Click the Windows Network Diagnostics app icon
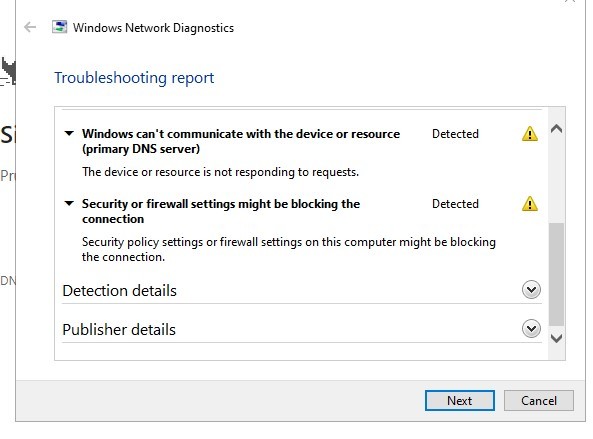Image resolution: width=593 pixels, height=439 pixels. pos(59,27)
